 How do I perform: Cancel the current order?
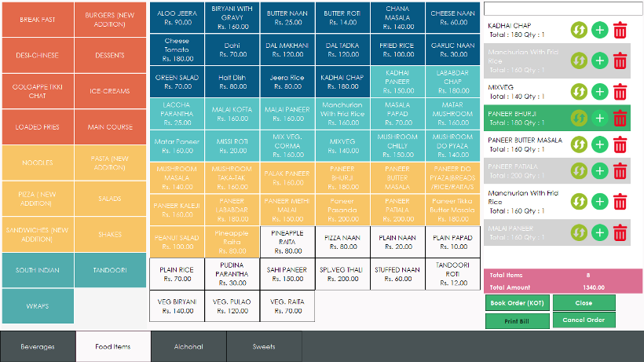584,320
